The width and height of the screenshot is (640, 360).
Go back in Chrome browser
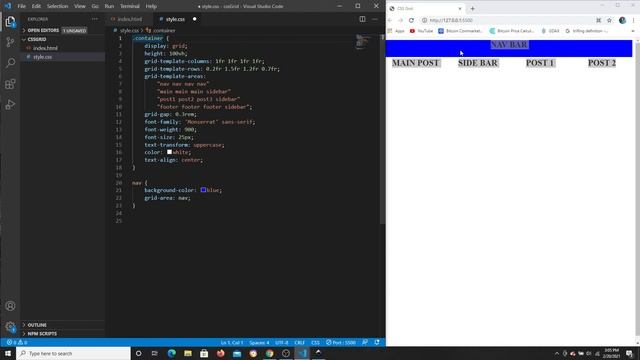(390, 20)
